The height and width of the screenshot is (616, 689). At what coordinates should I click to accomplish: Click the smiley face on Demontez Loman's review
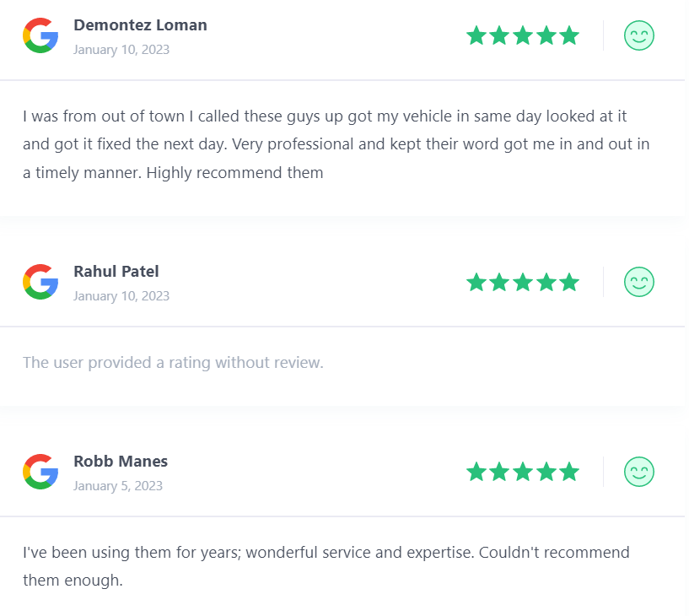tap(639, 35)
